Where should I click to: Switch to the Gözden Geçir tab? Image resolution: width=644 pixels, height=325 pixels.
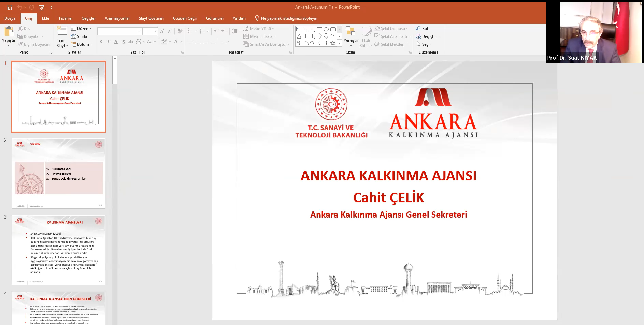[x=185, y=18]
